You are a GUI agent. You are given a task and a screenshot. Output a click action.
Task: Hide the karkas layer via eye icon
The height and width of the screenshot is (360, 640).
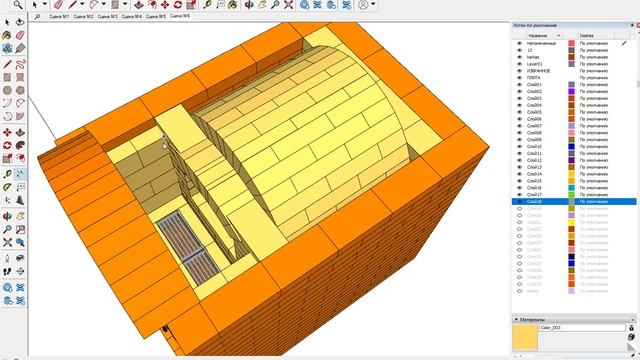click(x=519, y=57)
